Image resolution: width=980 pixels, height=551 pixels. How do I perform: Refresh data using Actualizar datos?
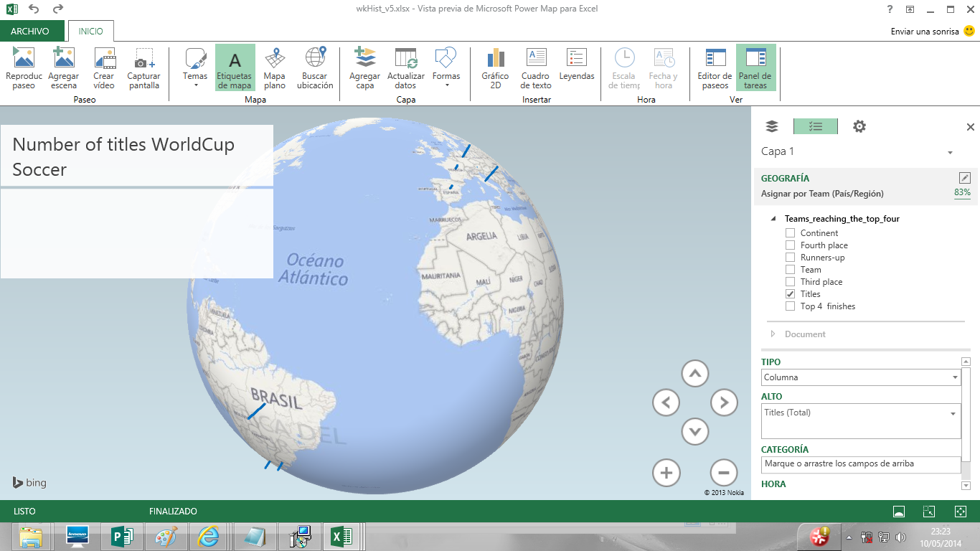(406, 67)
